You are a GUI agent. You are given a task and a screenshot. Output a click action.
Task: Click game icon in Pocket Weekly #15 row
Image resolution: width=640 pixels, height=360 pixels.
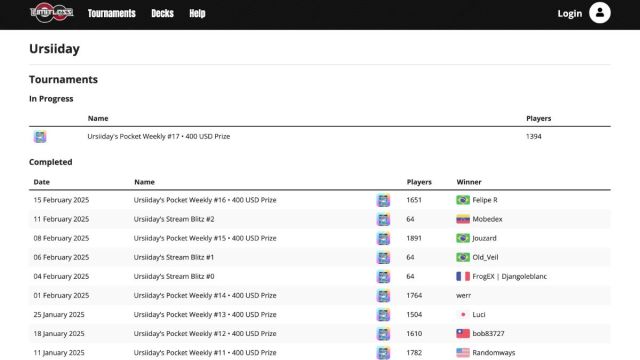[x=383, y=238]
